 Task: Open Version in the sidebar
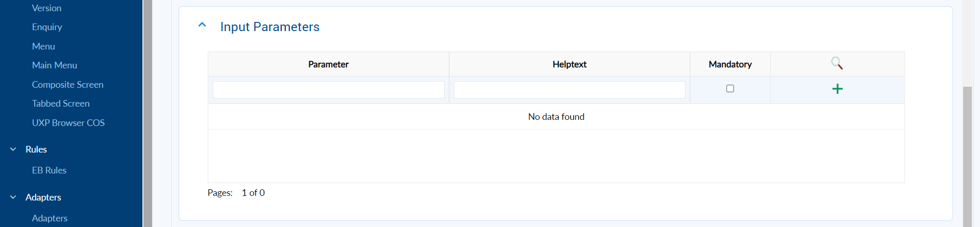(46, 8)
